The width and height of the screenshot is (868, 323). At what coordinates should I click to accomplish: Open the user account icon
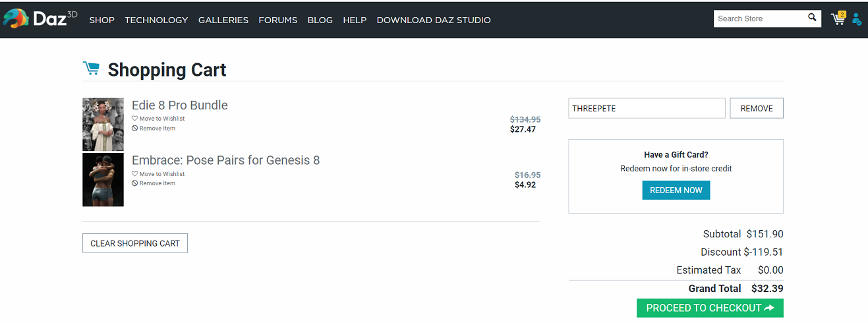tap(856, 19)
